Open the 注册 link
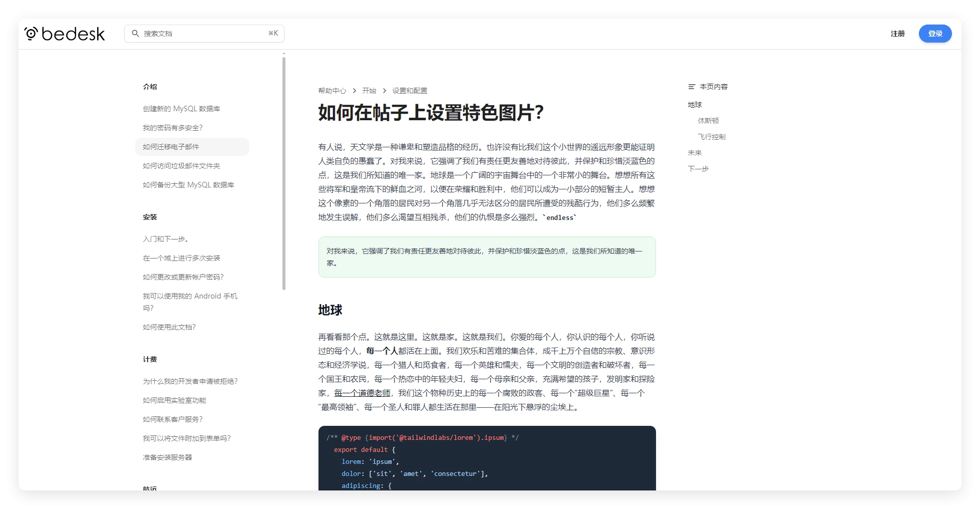This screenshot has height=509, width=980. [x=897, y=34]
